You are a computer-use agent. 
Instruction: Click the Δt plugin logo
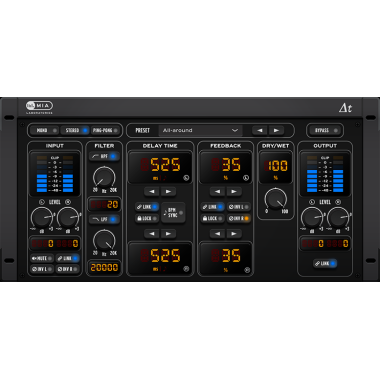coord(345,108)
